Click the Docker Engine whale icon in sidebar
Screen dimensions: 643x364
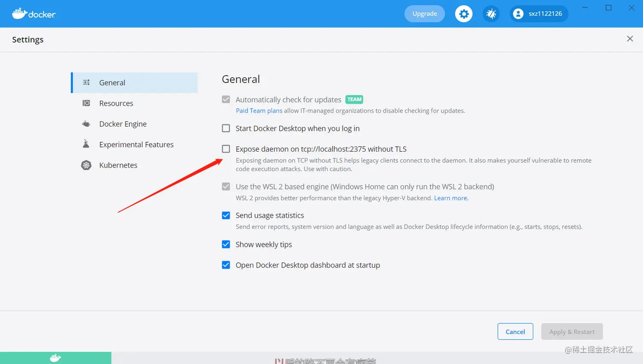(86, 124)
